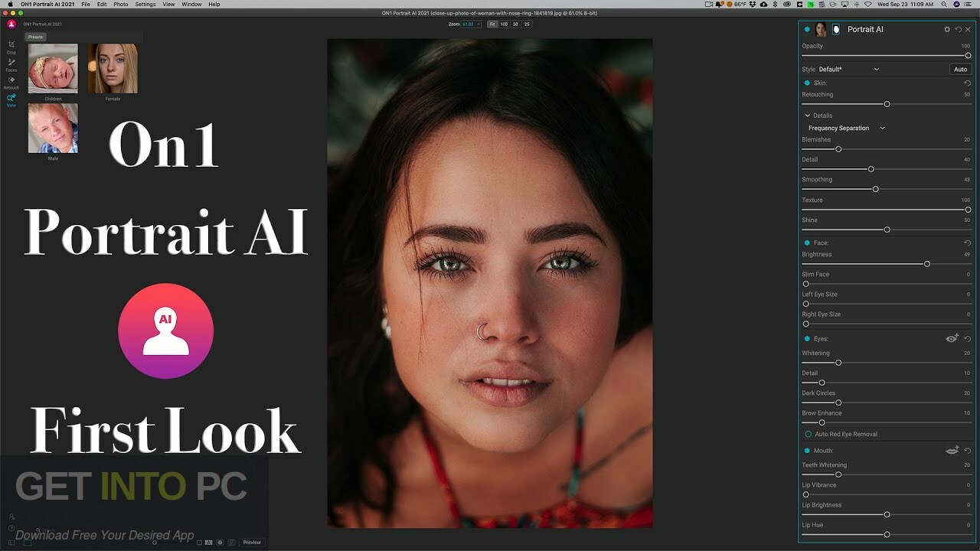Screen dimensions: 980x551
Task: Select the Retouch tool
Action: pyautogui.click(x=11, y=82)
